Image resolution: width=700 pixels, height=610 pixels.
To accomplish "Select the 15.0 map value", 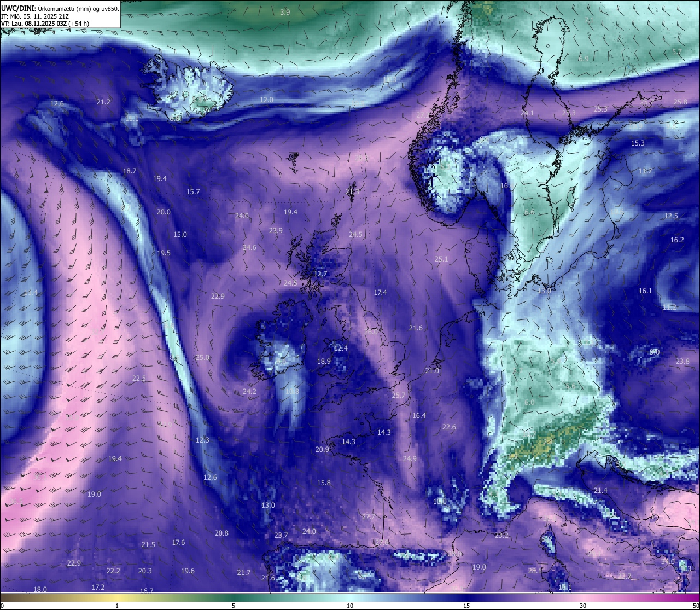I will pos(180,234).
